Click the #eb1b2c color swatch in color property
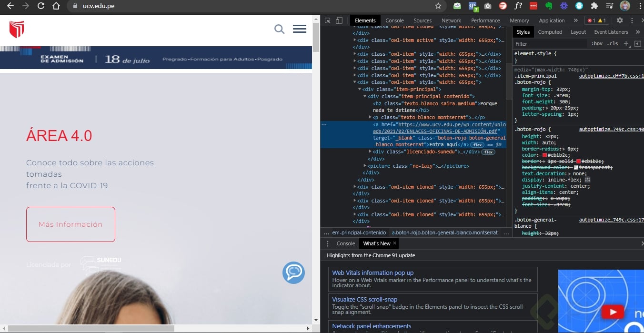The image size is (644, 333). pyautogui.click(x=544, y=155)
